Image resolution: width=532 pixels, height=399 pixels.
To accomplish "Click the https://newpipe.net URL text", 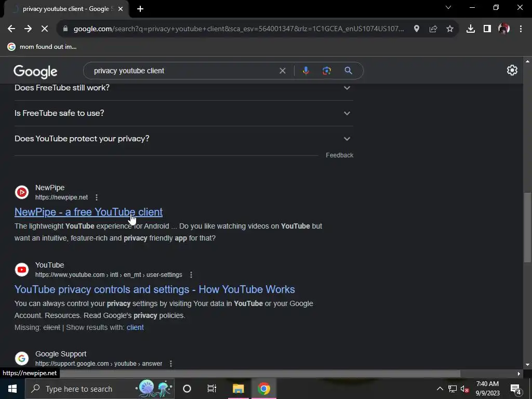I will coord(61,197).
